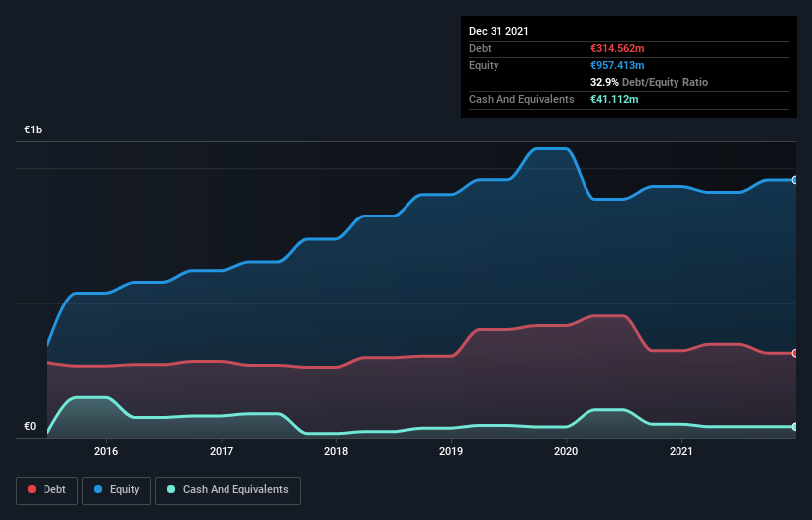
Task: Click the 2021 x-axis label
Action: click(681, 451)
